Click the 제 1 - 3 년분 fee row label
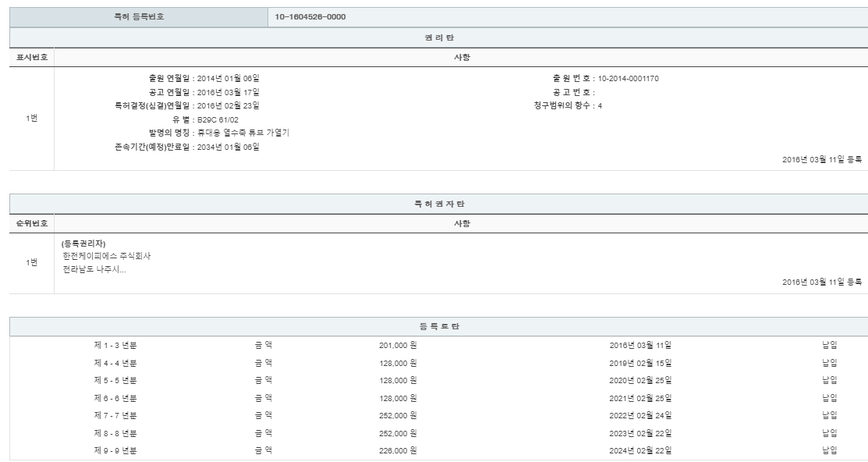This screenshot has width=868, height=462. 115,345
